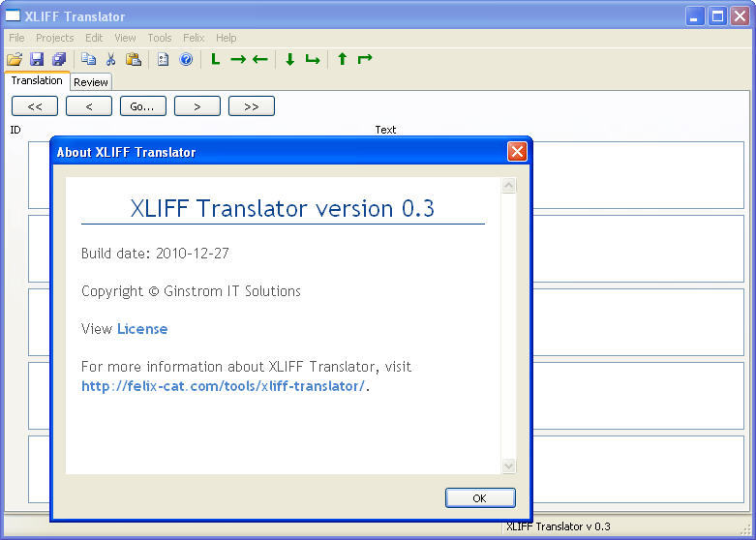Image resolution: width=756 pixels, height=540 pixels.
Task: Open the Felix menu
Action: click(x=194, y=38)
